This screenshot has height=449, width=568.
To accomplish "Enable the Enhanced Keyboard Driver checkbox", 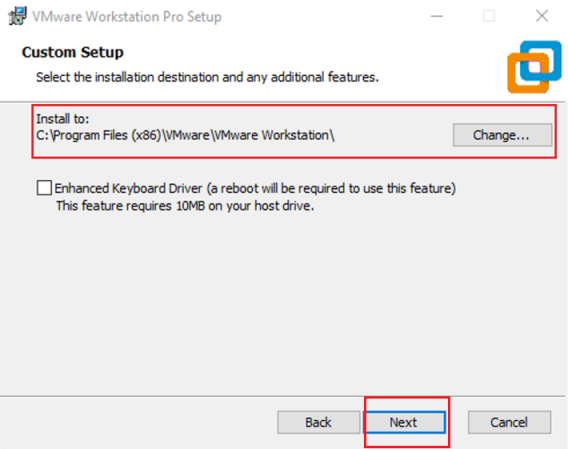I will tap(44, 188).
